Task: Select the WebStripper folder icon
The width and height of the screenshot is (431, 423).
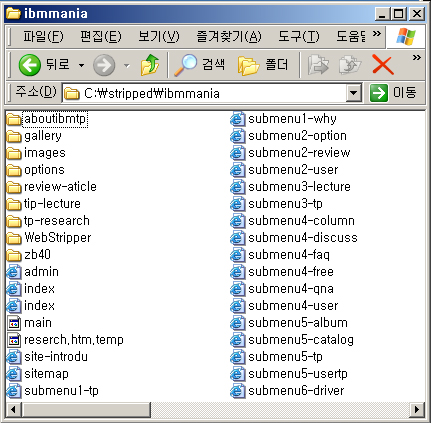Action: (x=14, y=238)
